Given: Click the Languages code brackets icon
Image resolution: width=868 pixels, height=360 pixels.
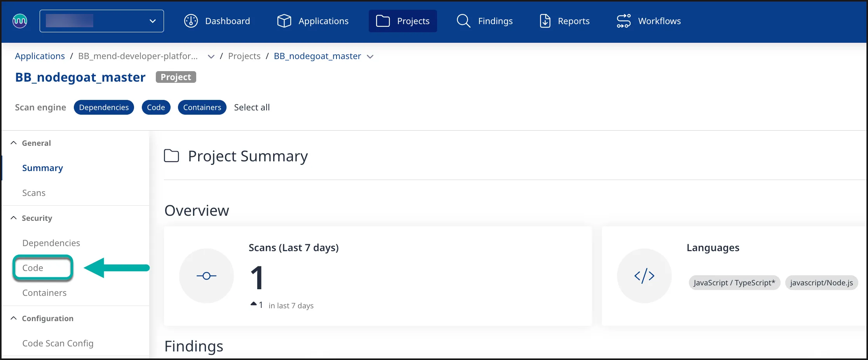Looking at the screenshot, I should click(644, 276).
